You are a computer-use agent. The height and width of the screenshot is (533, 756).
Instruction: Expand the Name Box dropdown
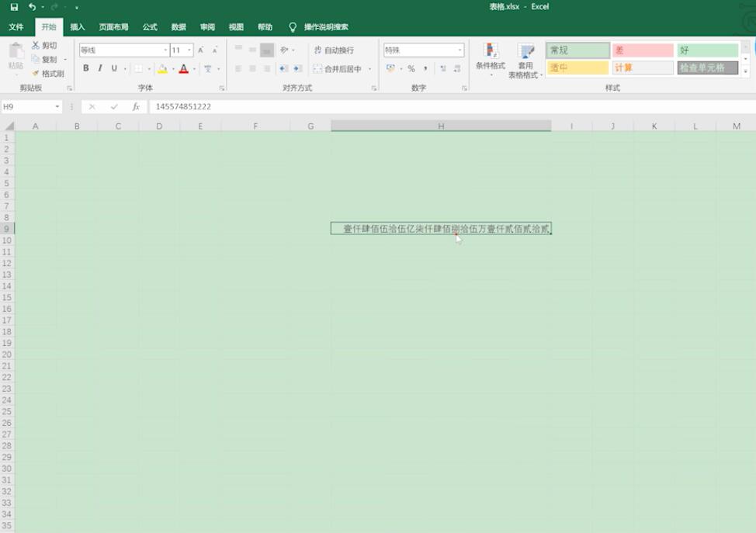click(x=57, y=106)
